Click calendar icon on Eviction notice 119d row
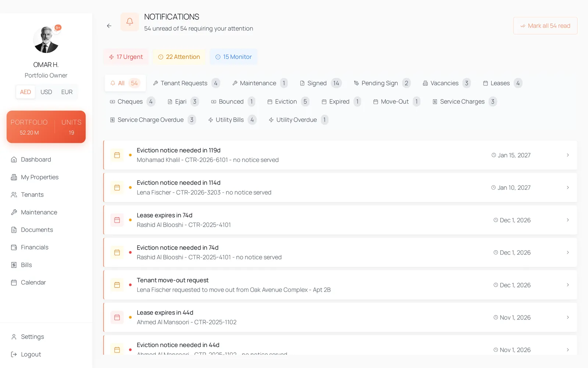The width and height of the screenshot is (588, 368). tap(117, 155)
